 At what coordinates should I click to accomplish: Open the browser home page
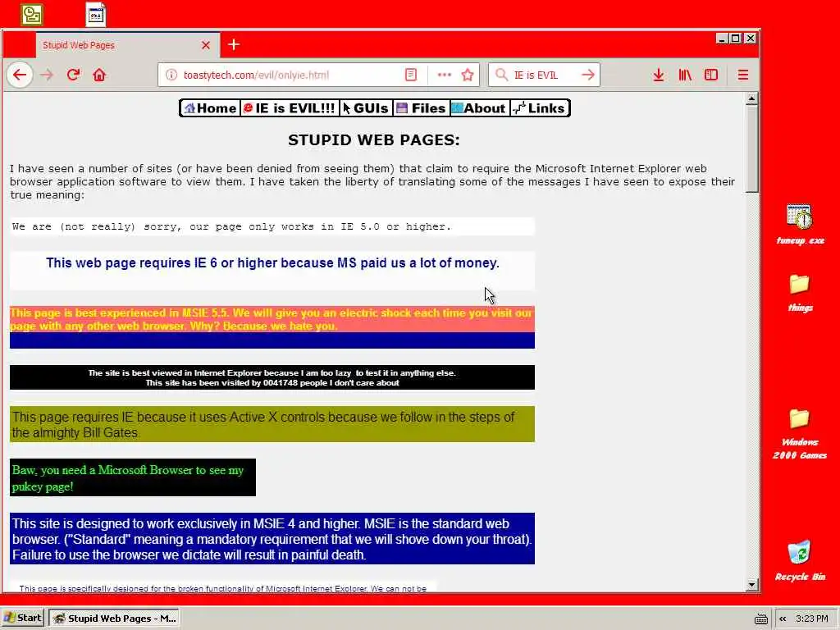(99, 75)
